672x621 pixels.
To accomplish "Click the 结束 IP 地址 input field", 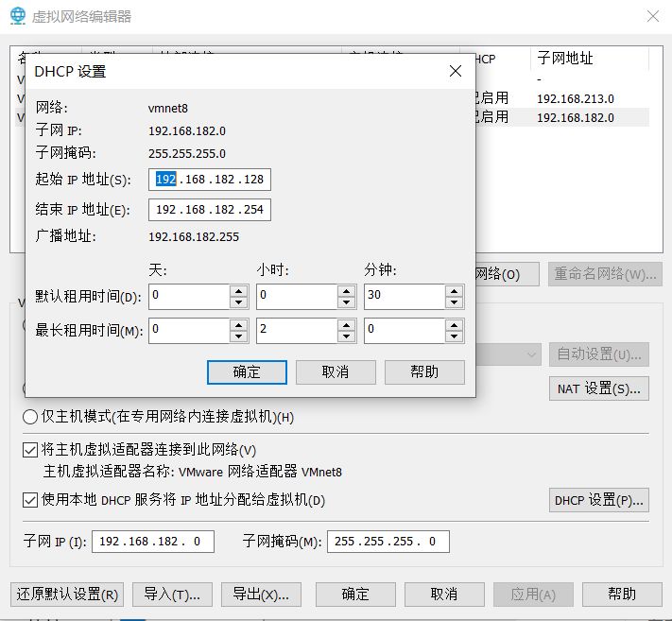I will pos(210,210).
